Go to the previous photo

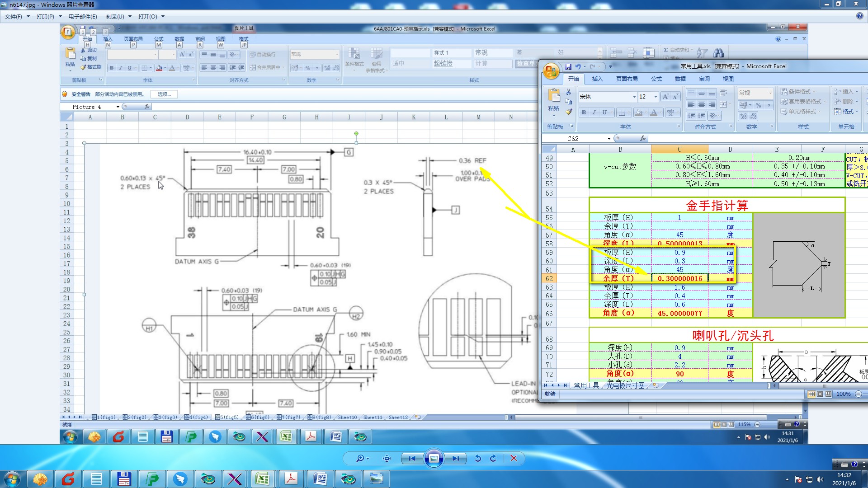pyautogui.click(x=412, y=458)
